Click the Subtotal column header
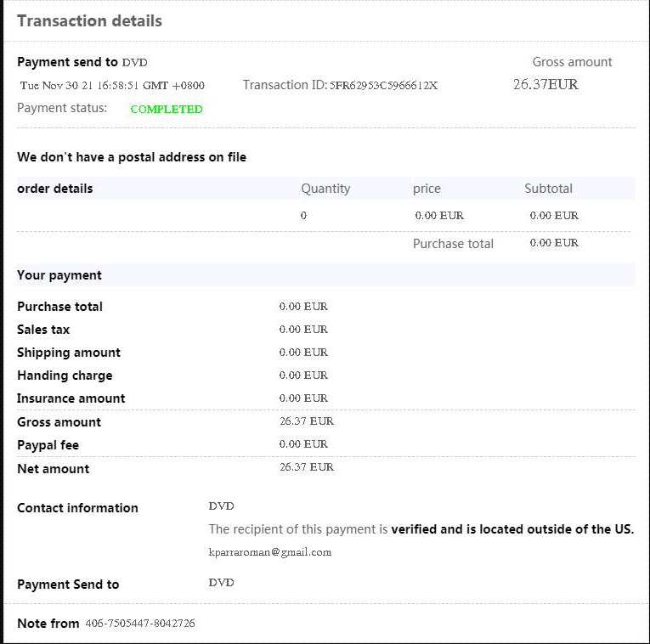 (548, 189)
